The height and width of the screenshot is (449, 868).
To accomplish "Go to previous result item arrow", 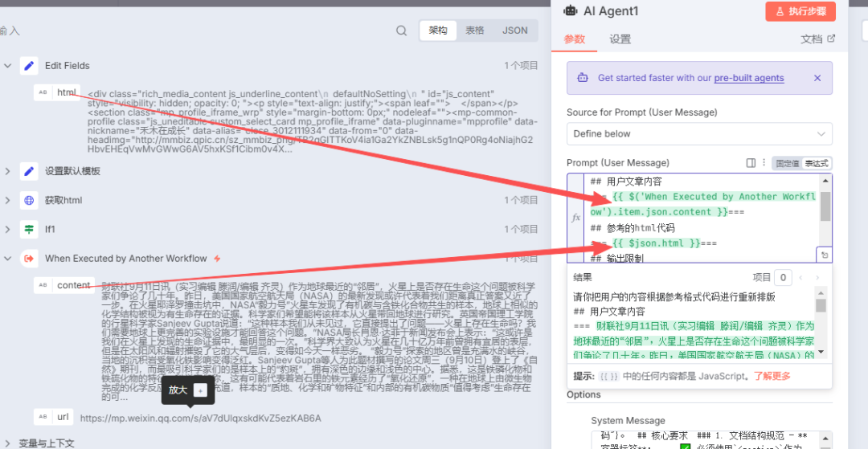I will pos(800,277).
